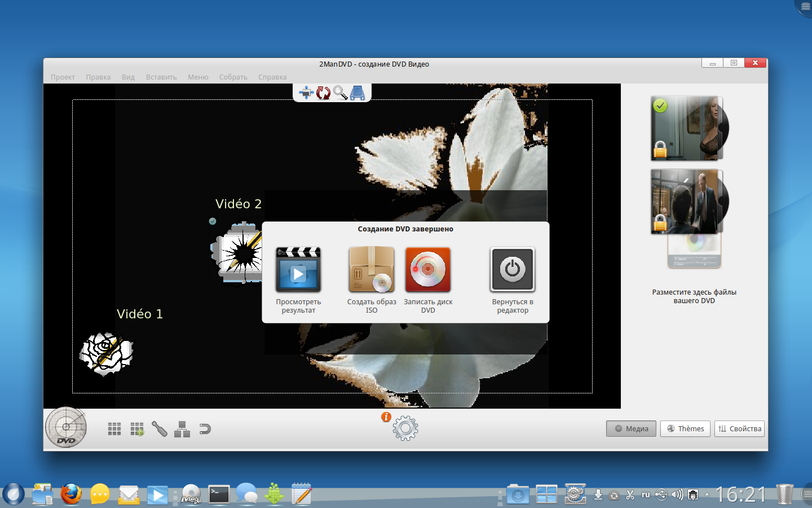
Task: Click the blue perspective tool icon
Action: point(358,93)
